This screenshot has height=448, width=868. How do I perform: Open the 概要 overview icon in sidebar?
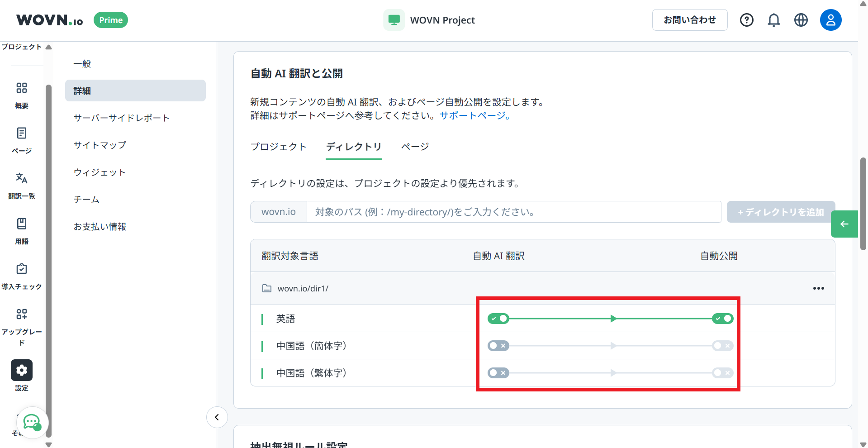[21, 88]
